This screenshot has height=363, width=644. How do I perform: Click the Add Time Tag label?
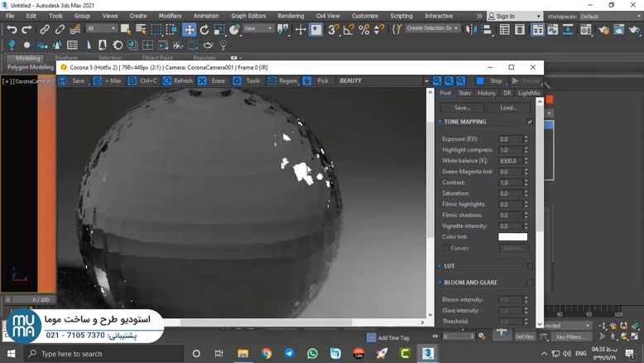pos(393,338)
